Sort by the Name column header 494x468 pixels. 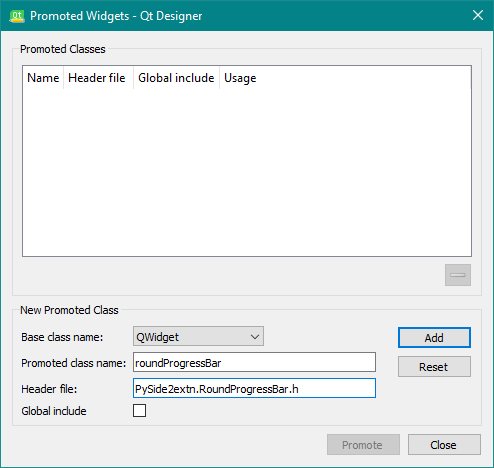pyautogui.click(x=43, y=78)
